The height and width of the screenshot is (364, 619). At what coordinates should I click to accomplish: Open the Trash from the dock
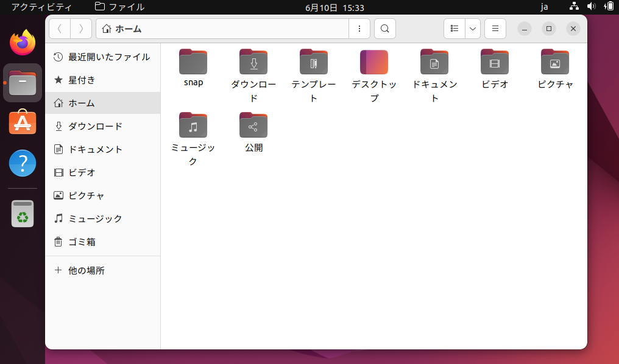click(23, 214)
